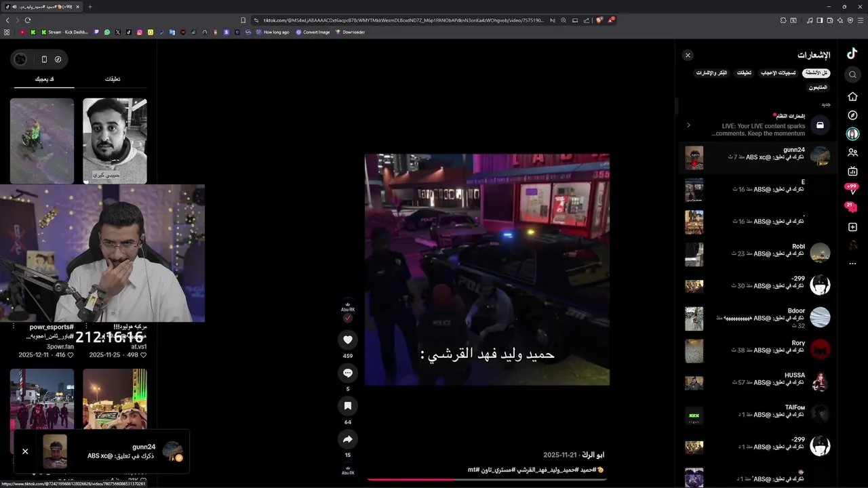Image resolution: width=868 pixels, height=488 pixels.
Task: Save video with bookmark icon
Action: tap(348, 405)
